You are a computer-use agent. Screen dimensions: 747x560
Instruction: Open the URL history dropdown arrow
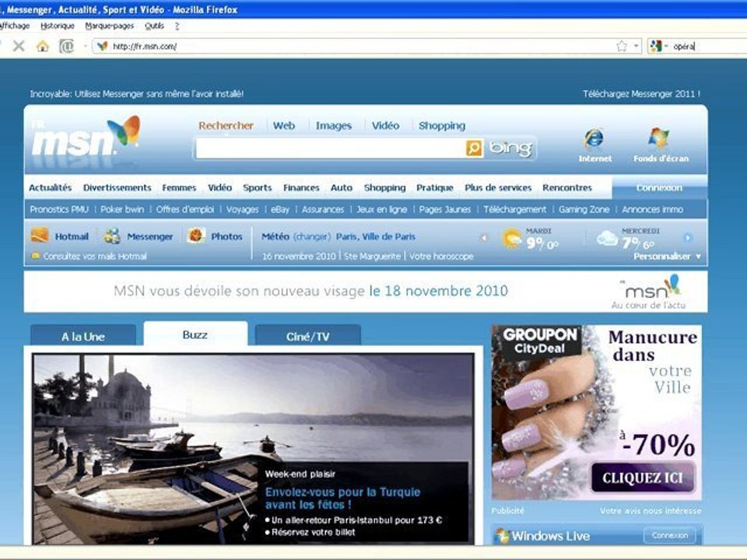click(636, 46)
